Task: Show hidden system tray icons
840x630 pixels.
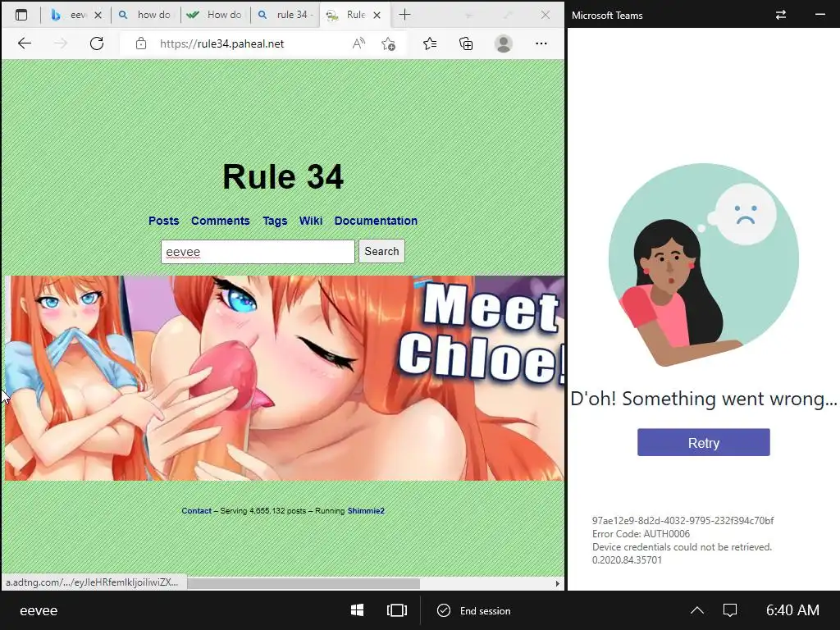Action: tap(697, 610)
